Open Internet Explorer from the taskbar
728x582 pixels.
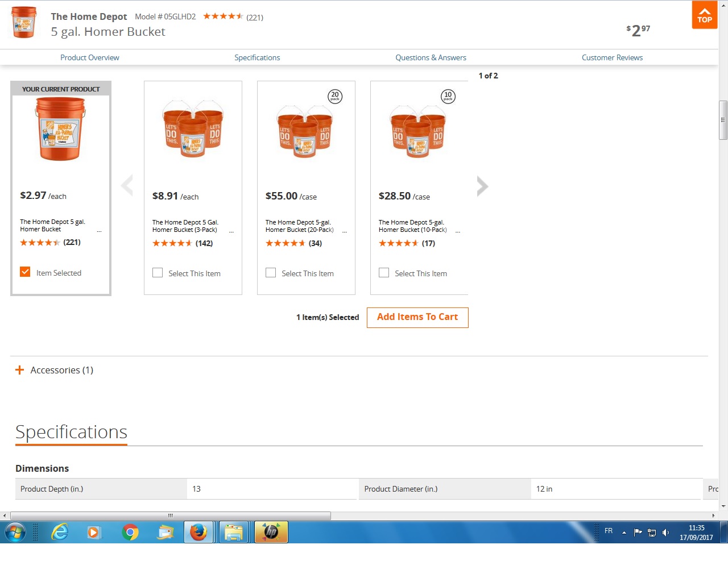click(59, 532)
